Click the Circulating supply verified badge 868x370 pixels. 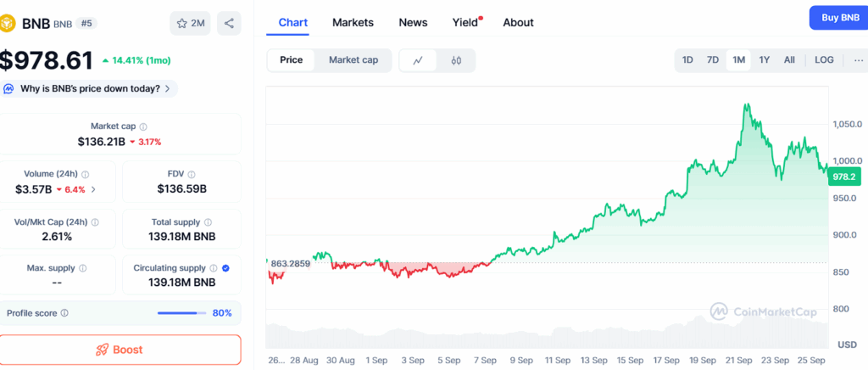tap(225, 268)
